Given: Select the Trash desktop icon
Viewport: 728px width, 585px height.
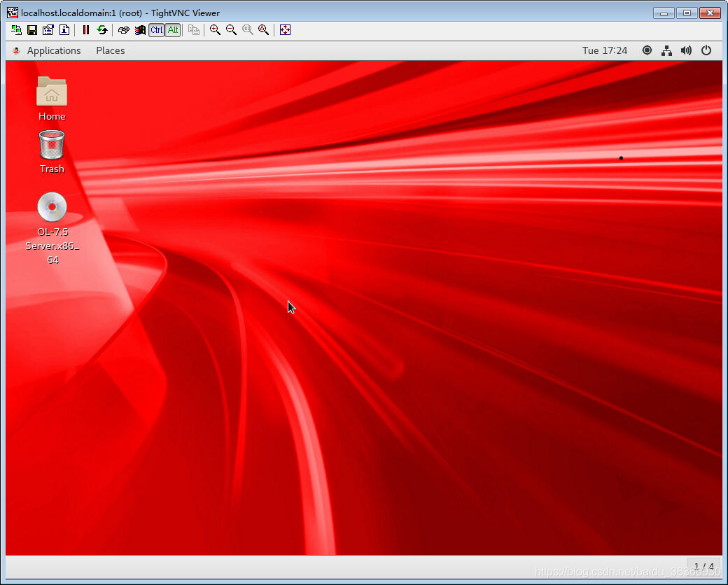Looking at the screenshot, I should [52, 152].
